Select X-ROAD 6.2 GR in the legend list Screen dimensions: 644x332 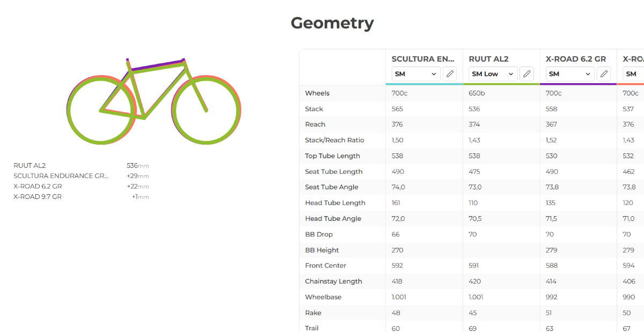(38, 186)
